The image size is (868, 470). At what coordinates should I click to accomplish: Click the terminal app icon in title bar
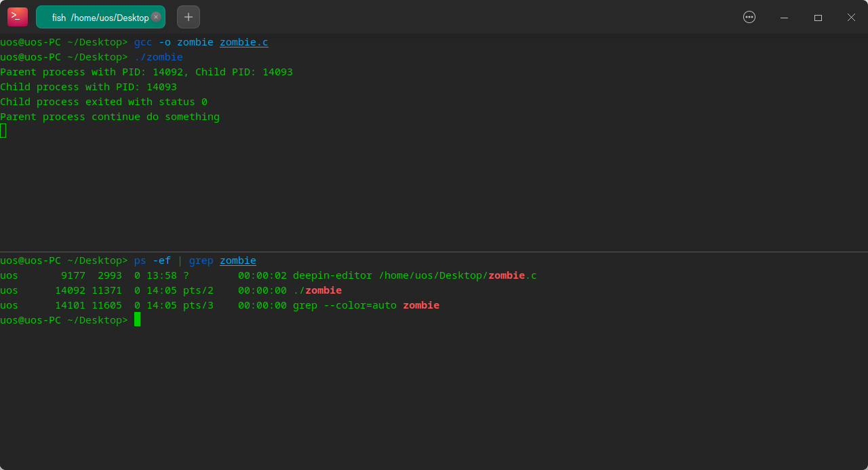click(x=18, y=17)
